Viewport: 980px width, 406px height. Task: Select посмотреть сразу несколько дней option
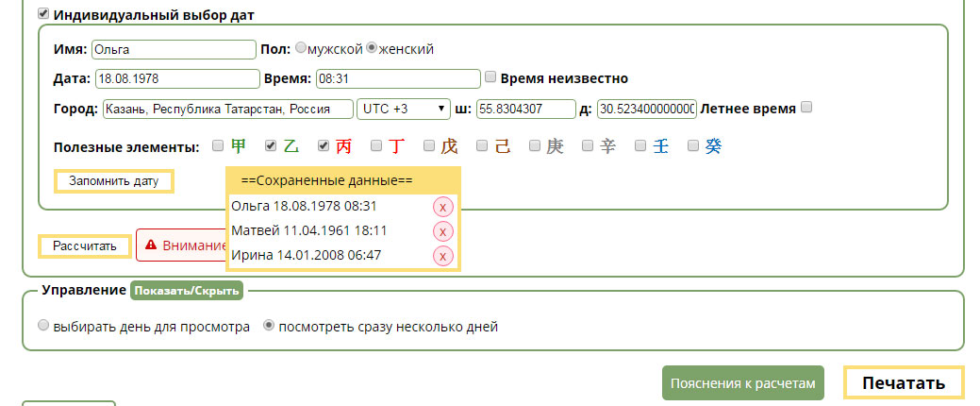click(269, 326)
